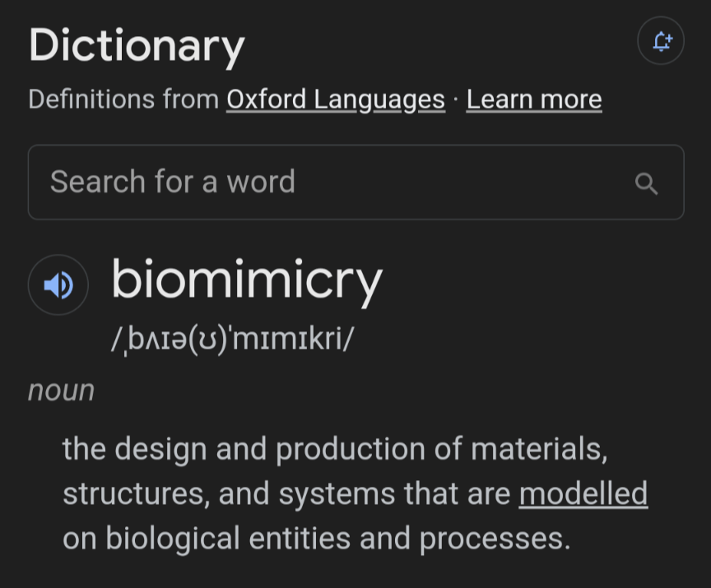Play the biomimicry pronunciation audio

pos(58,285)
